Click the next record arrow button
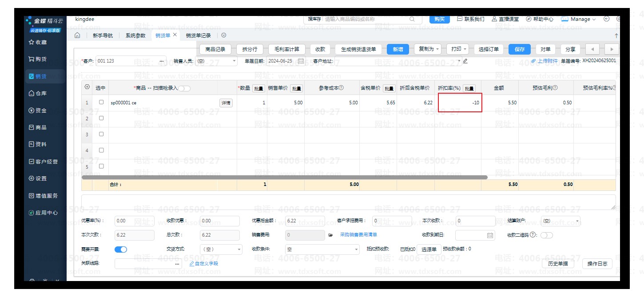 (612, 49)
